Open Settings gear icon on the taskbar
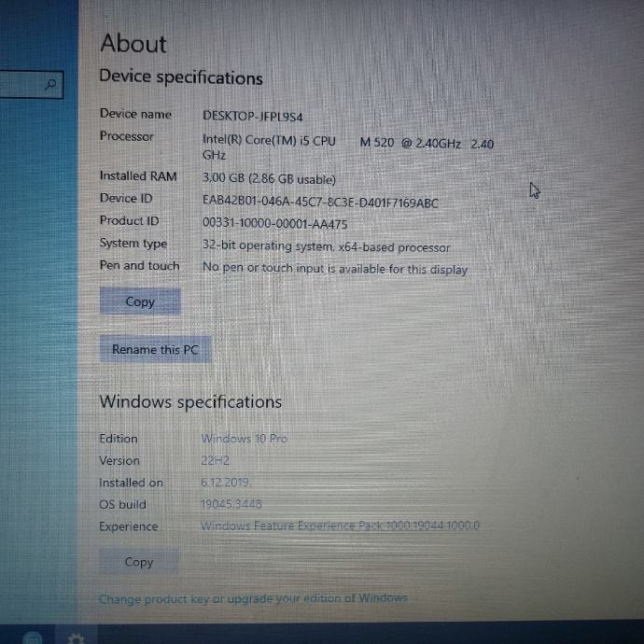This screenshot has width=644, height=644. (x=76, y=637)
